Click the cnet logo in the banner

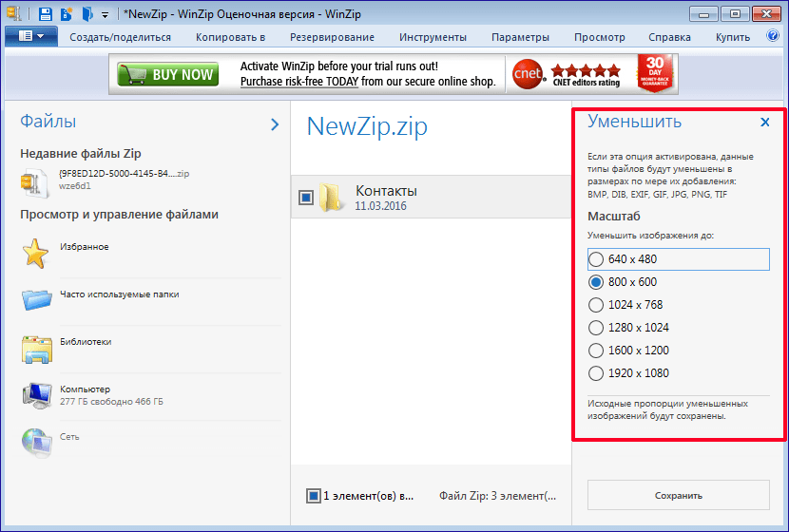(x=528, y=74)
